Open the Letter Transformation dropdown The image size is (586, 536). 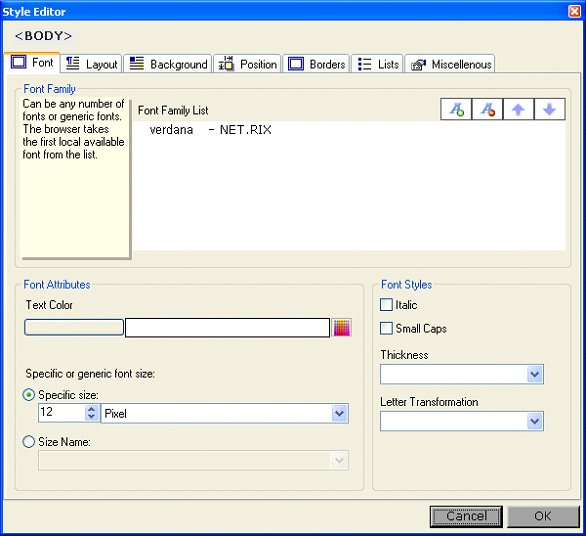462,421
